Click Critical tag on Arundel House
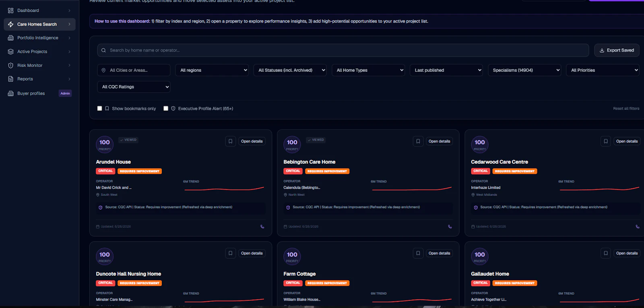Screen dimensions: 644x308 [x=105, y=171]
